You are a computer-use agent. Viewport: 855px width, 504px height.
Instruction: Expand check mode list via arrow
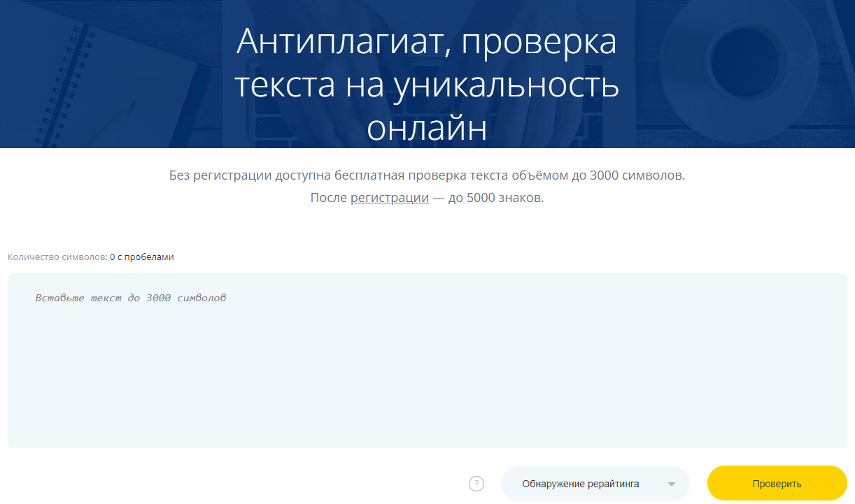pos(671,484)
